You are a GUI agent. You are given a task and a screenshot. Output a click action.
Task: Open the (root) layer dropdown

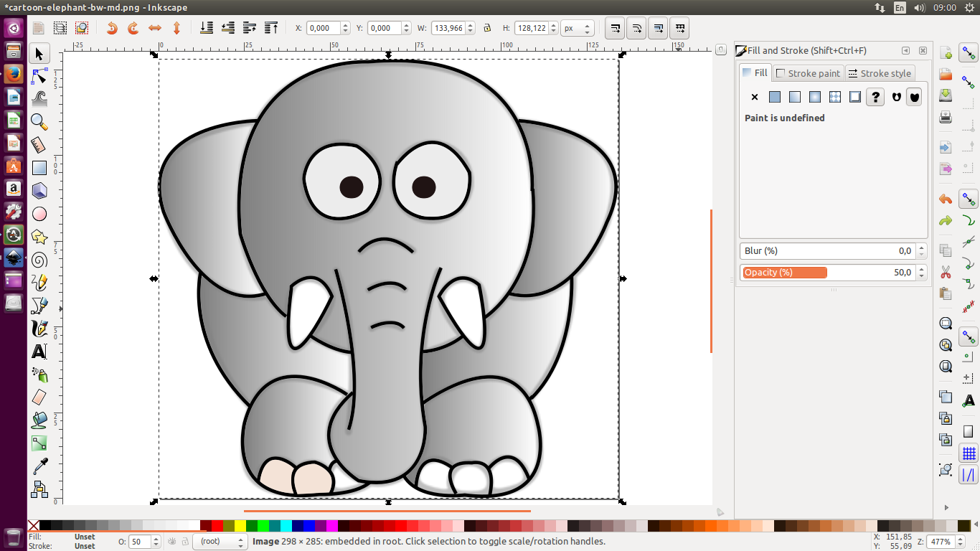click(220, 542)
